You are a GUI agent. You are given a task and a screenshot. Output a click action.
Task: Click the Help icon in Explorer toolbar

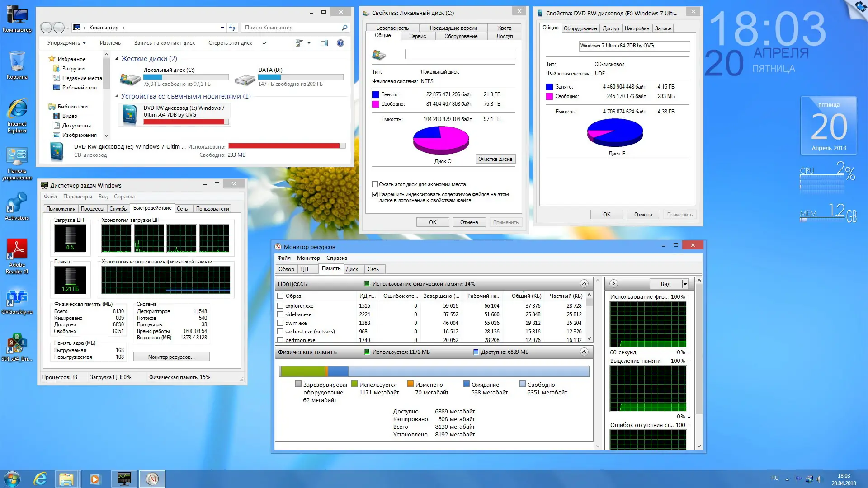(340, 43)
